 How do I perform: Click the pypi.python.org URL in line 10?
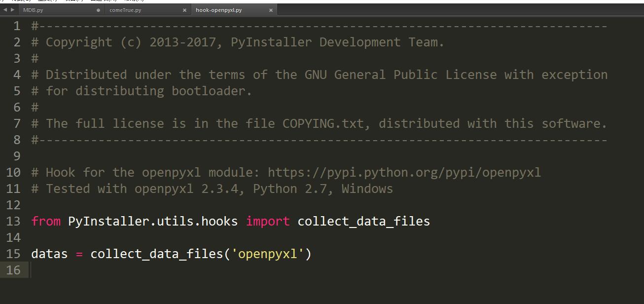[x=404, y=172]
